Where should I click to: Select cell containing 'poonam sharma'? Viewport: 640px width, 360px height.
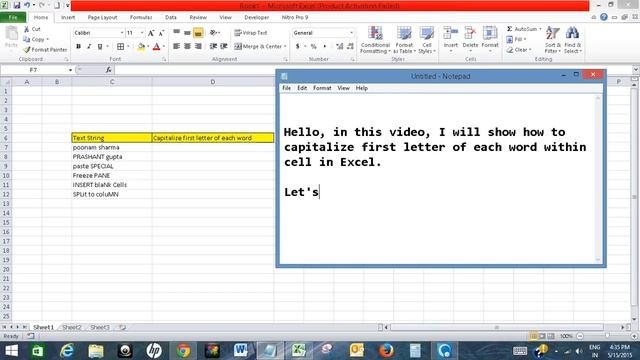point(112,147)
